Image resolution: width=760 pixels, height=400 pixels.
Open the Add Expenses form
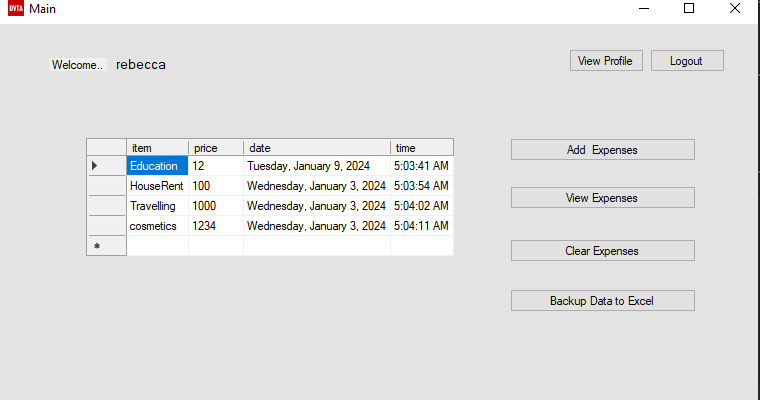click(x=602, y=150)
